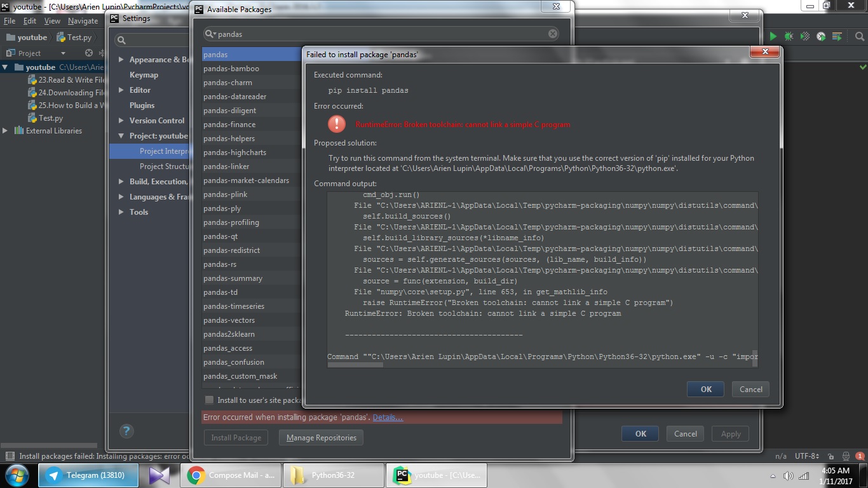Click the concurrency diagram run icon
Image resolution: width=868 pixels, height=488 pixels.
pyautogui.click(x=837, y=37)
